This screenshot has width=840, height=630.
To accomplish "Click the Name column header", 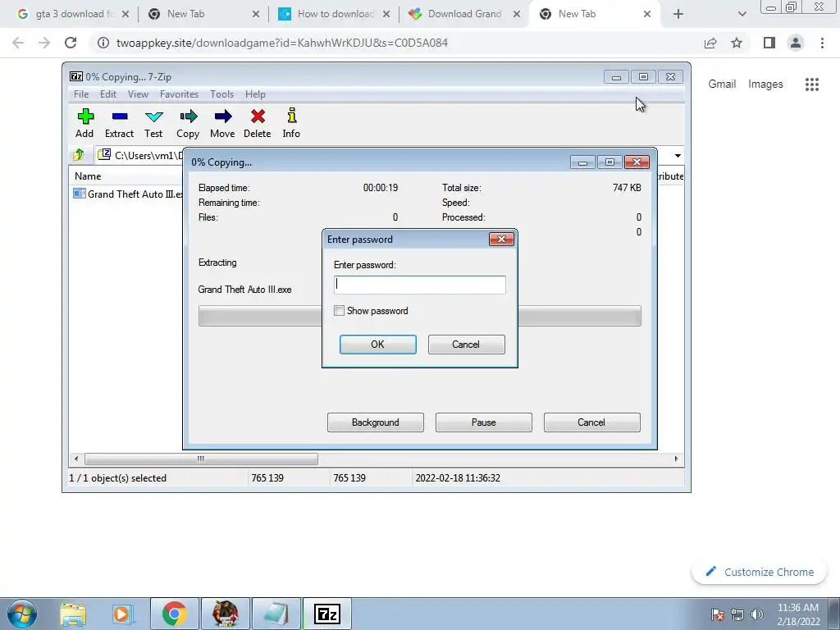I will click(88, 176).
